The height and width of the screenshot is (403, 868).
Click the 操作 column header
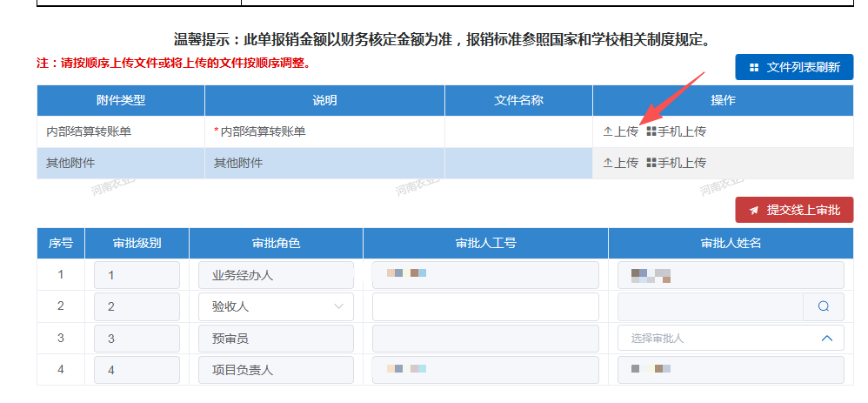[723, 100]
